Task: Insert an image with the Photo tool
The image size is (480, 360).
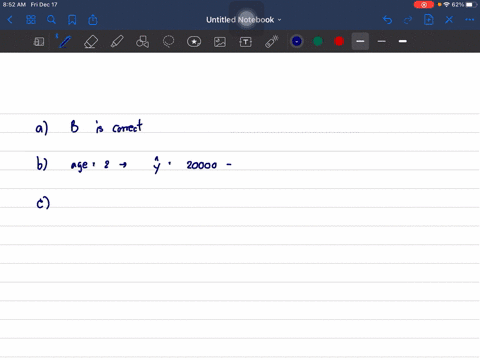Action: pos(220,42)
